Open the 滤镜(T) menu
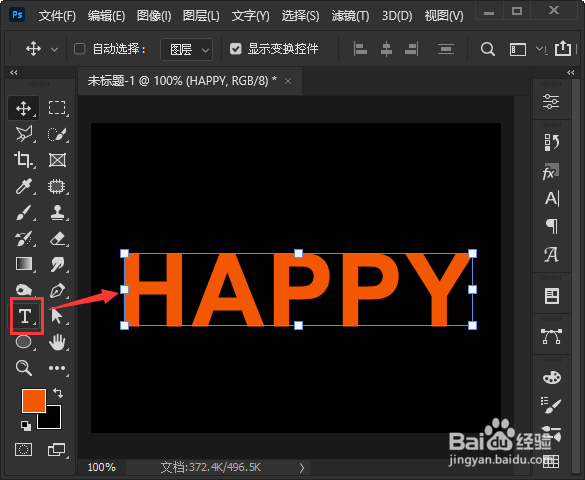This screenshot has width=585, height=480. coord(350,16)
